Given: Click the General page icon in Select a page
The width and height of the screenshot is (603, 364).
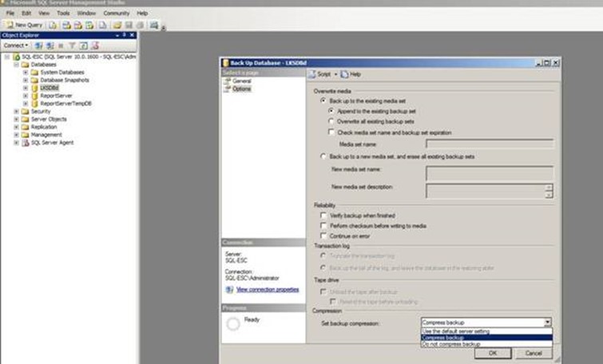Looking at the screenshot, I should click(x=227, y=81).
